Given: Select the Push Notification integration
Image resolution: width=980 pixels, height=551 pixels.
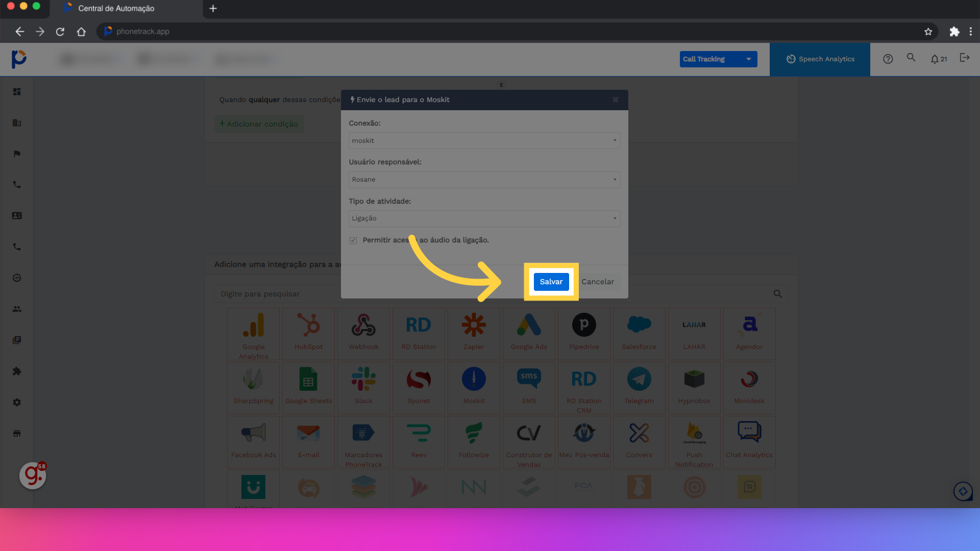Looking at the screenshot, I should pyautogui.click(x=695, y=442).
